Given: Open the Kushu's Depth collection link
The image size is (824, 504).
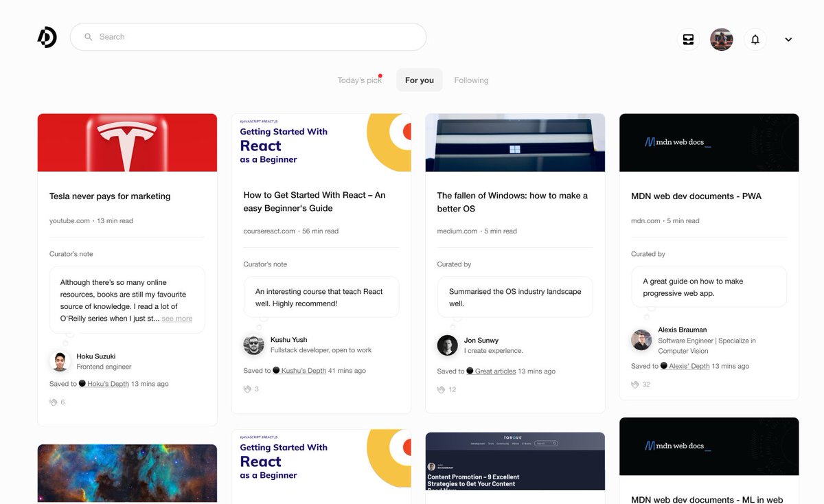Looking at the screenshot, I should click(304, 371).
